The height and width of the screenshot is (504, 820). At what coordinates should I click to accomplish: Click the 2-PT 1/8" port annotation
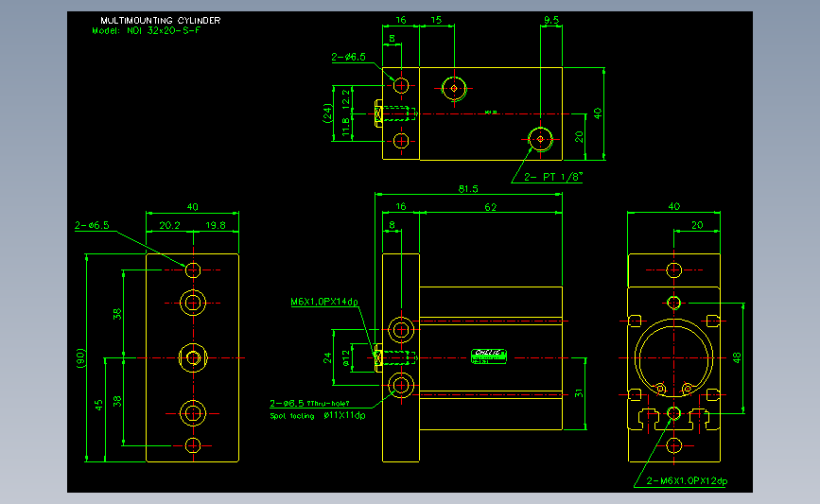(553, 177)
